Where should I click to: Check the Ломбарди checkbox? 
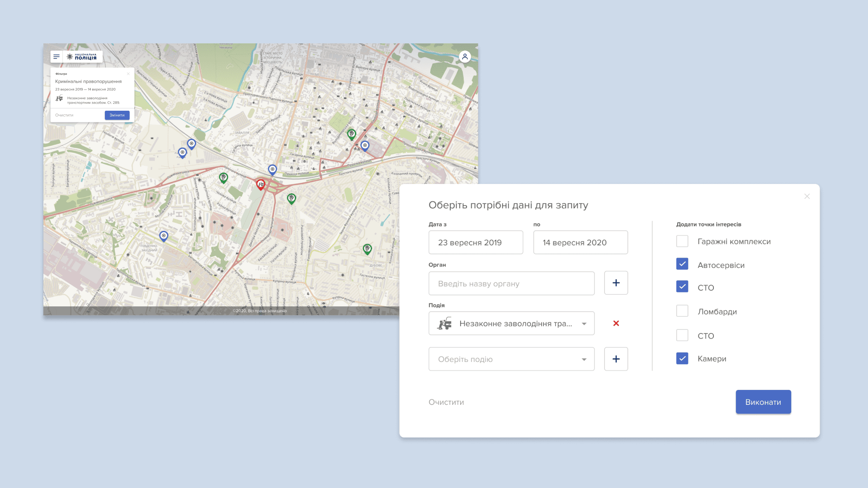point(682,311)
